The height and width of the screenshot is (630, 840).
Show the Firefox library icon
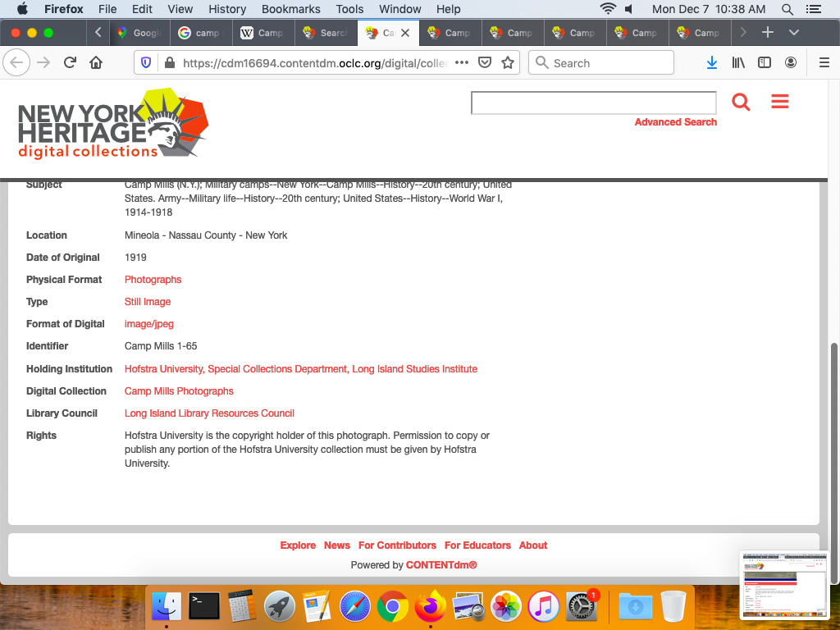[738, 63]
